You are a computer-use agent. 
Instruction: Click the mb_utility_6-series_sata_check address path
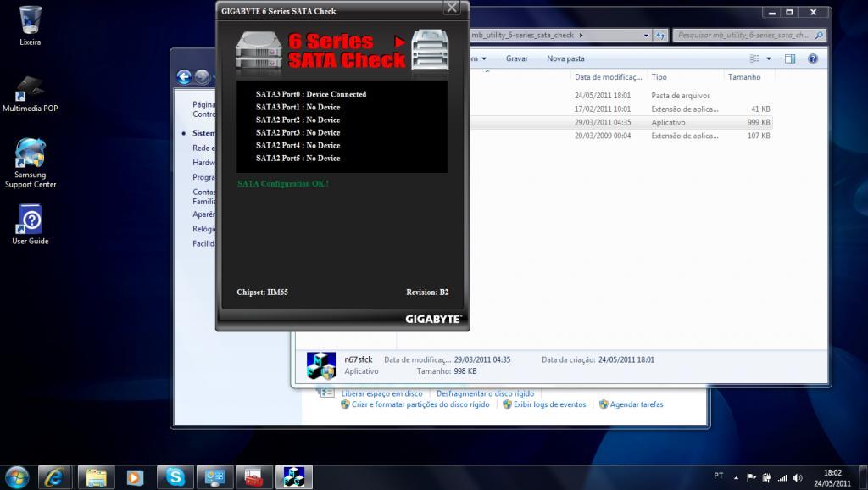[x=522, y=36]
